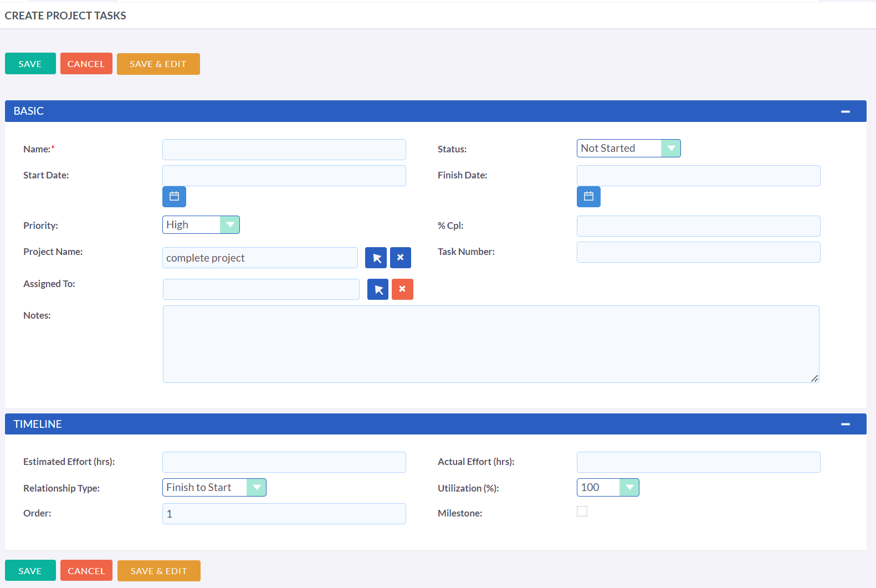
Task: Open the Utilization (%) dropdown
Action: pyautogui.click(x=607, y=488)
